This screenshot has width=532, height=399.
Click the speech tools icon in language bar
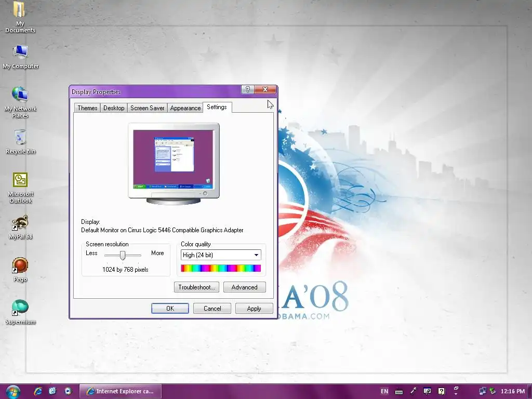tap(427, 391)
